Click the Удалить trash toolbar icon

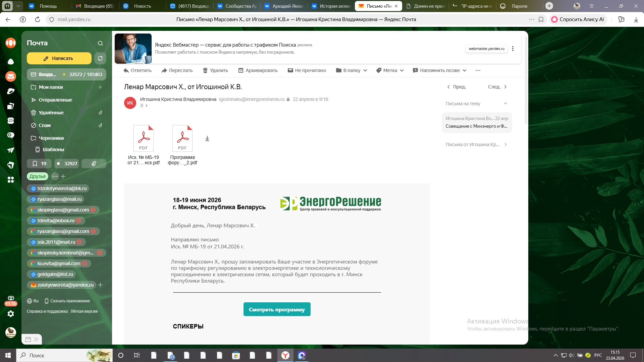pos(205,70)
